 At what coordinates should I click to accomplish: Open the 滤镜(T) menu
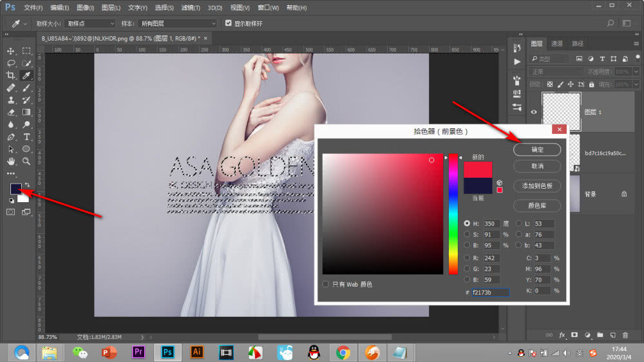[x=191, y=8]
